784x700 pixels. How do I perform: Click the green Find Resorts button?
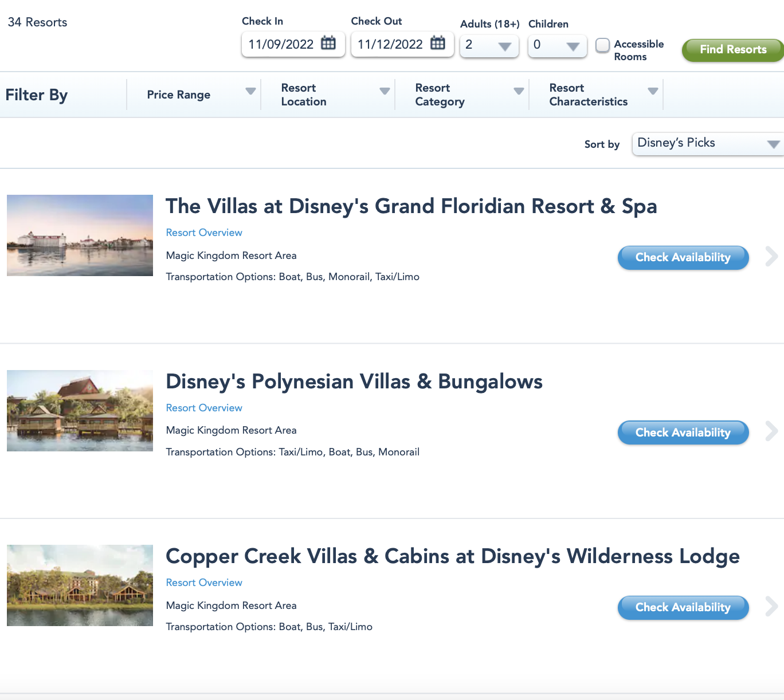tap(732, 50)
